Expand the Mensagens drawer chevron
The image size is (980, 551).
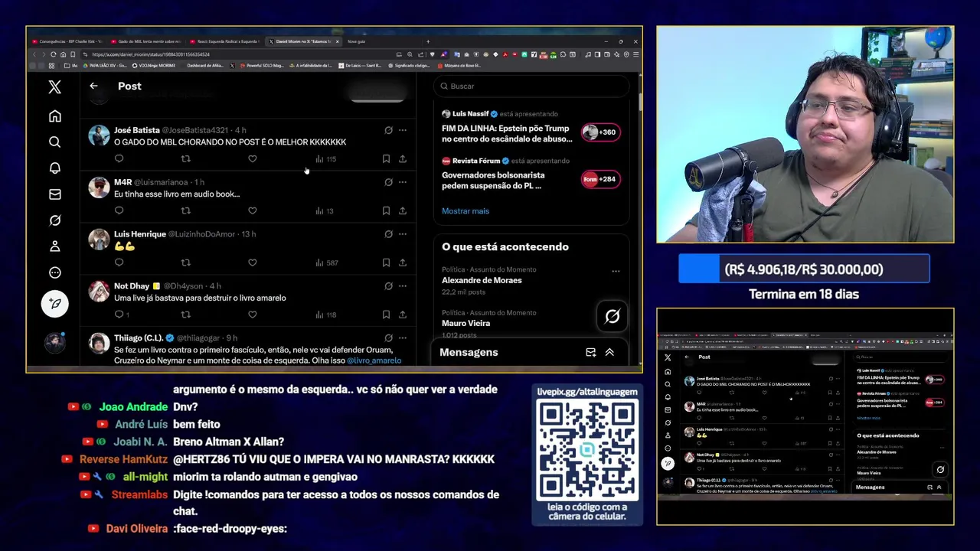[609, 352]
